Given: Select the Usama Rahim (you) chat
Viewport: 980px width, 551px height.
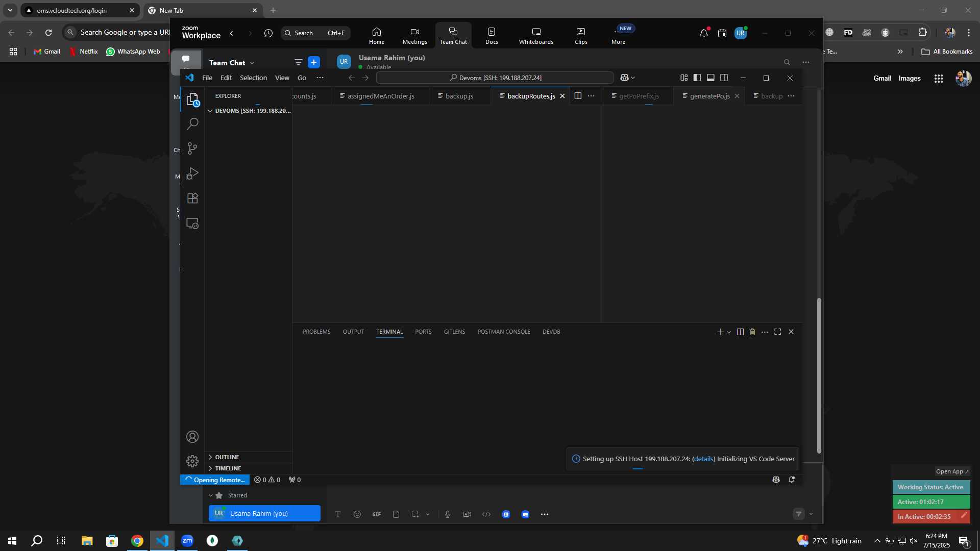Looking at the screenshot, I should click(x=264, y=513).
